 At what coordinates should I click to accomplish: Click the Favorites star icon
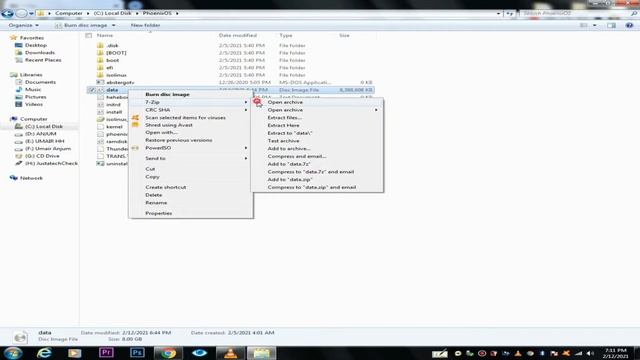13,38
